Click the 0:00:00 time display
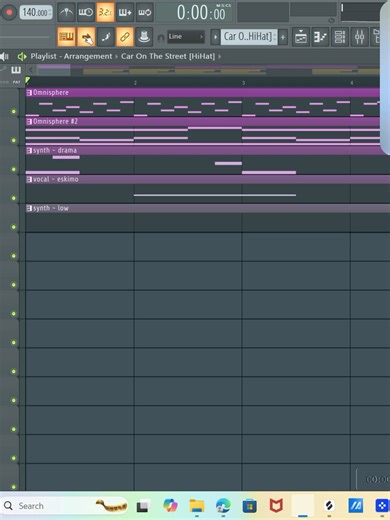This screenshot has width=390, height=520. click(201, 13)
